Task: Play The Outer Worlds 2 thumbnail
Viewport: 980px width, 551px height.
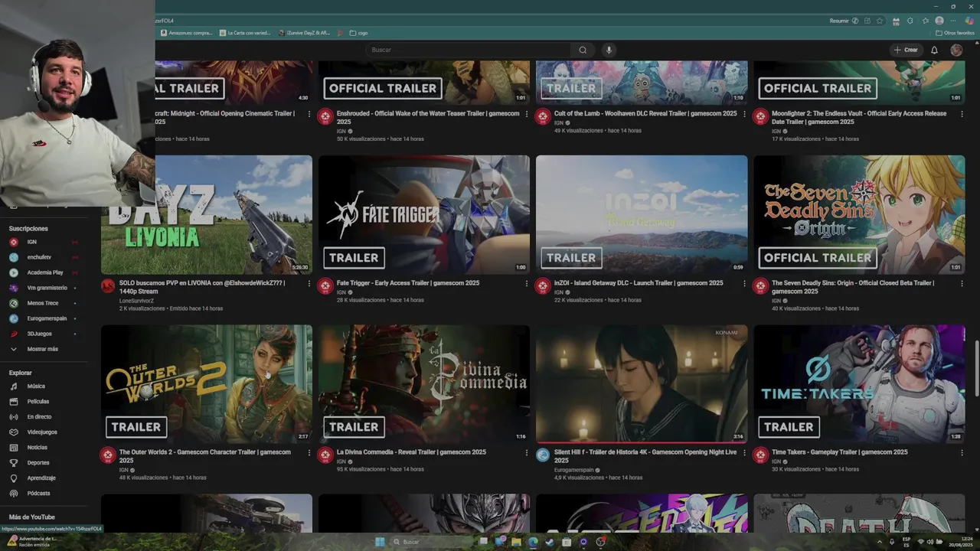Action: (x=207, y=384)
